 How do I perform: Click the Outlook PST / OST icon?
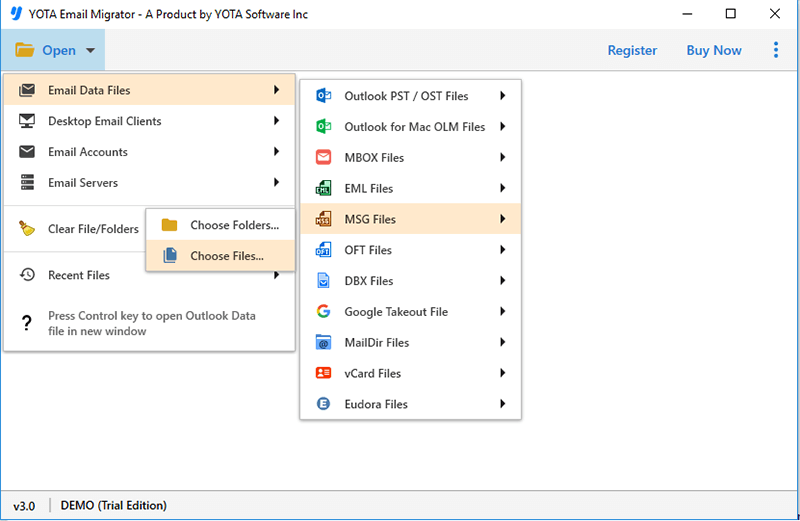[323, 95]
